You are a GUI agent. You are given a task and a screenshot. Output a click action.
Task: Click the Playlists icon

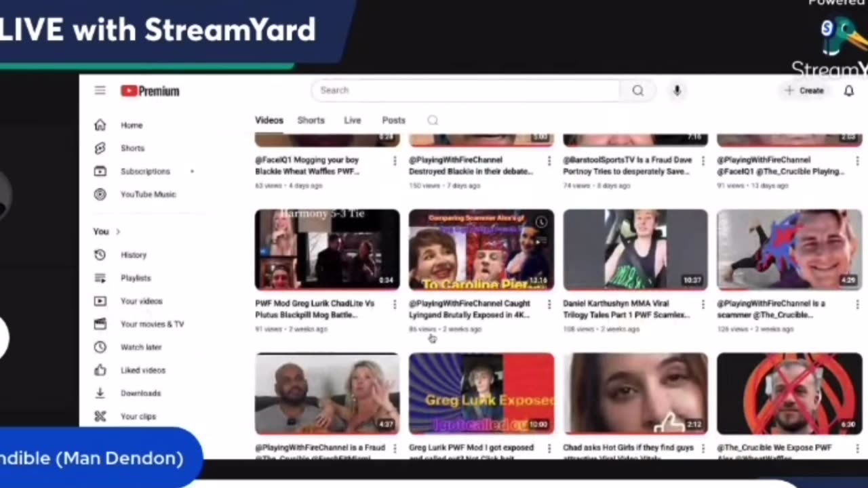pos(100,278)
